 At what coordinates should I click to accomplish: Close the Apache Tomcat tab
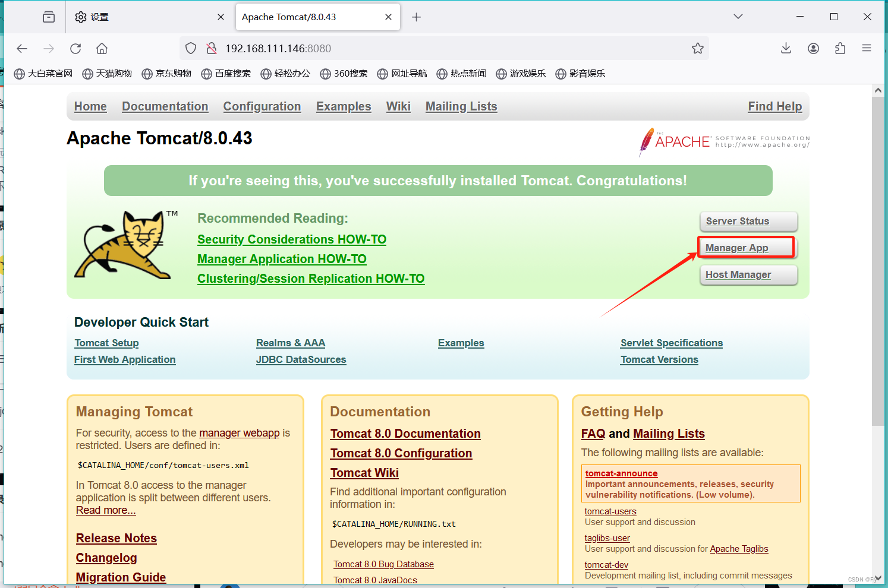point(388,17)
